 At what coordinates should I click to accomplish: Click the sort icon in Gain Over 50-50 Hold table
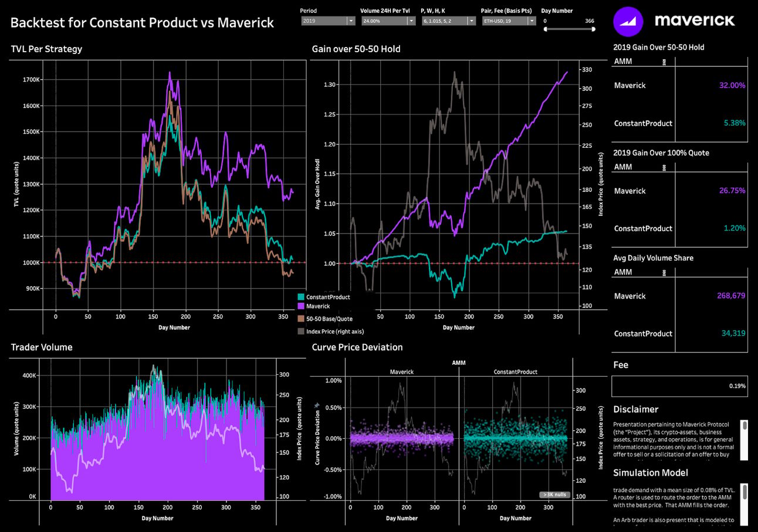[x=665, y=61]
